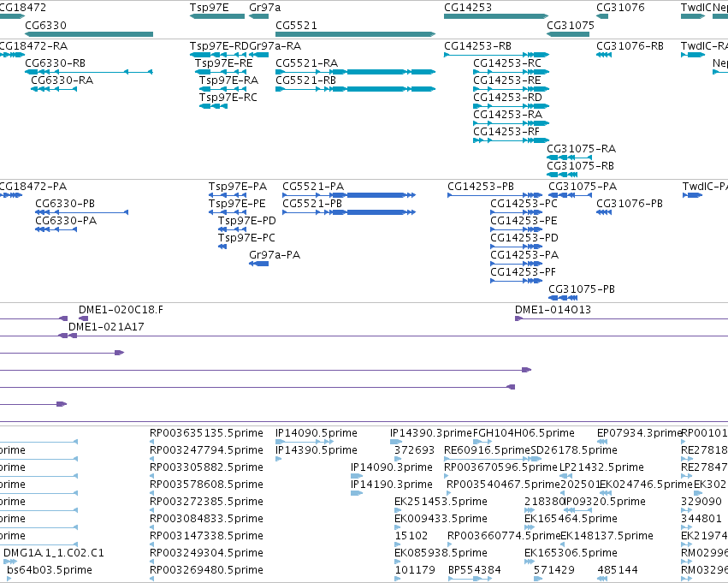Click the BP554384 EST label

tap(475, 570)
